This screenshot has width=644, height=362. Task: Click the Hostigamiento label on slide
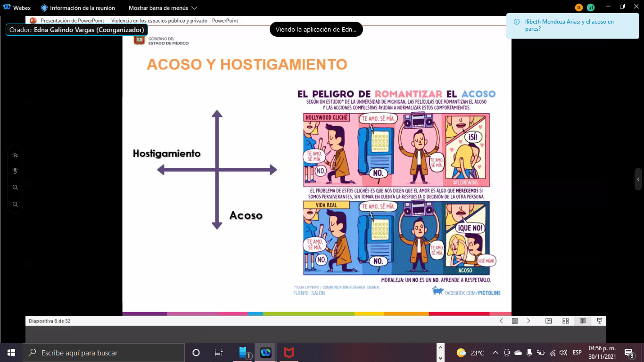167,154
